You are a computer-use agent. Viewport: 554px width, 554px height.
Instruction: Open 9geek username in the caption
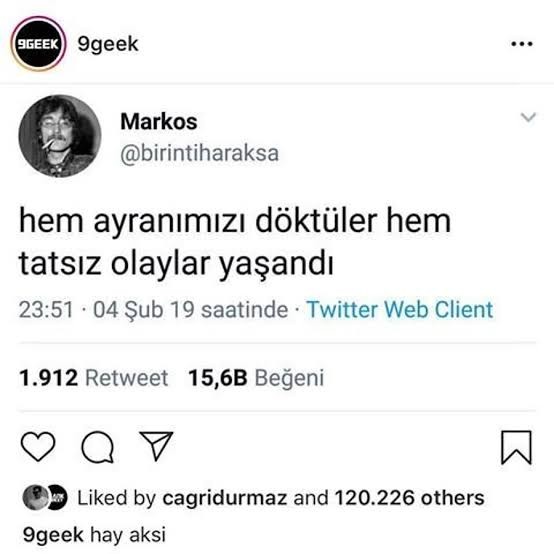53,535
